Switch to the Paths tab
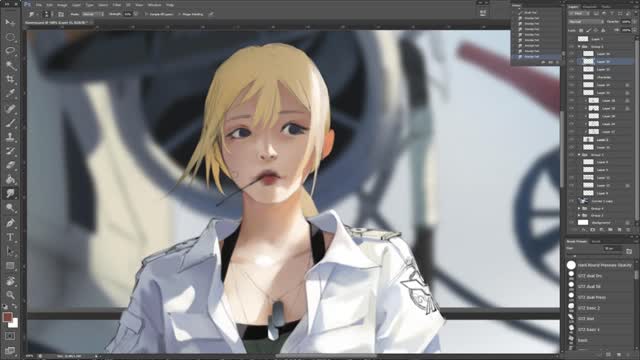This screenshot has height=360, width=640. click(607, 7)
